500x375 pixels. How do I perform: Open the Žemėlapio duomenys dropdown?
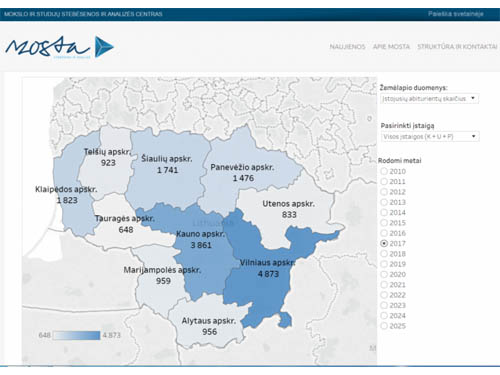(429, 99)
